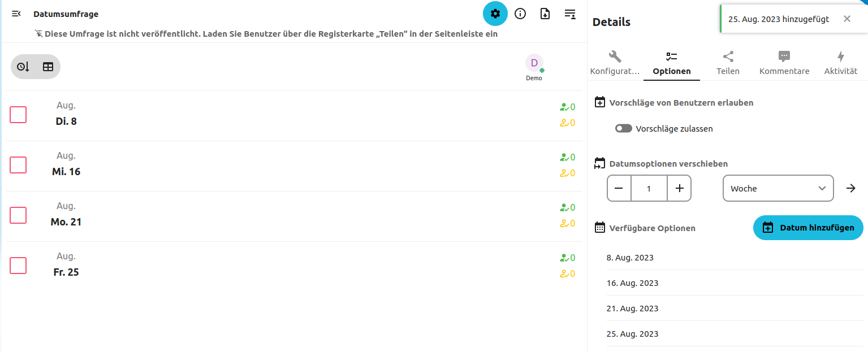Screen dimensions: 868x352
Task: Click the export poll download icon
Action: click(x=545, y=14)
